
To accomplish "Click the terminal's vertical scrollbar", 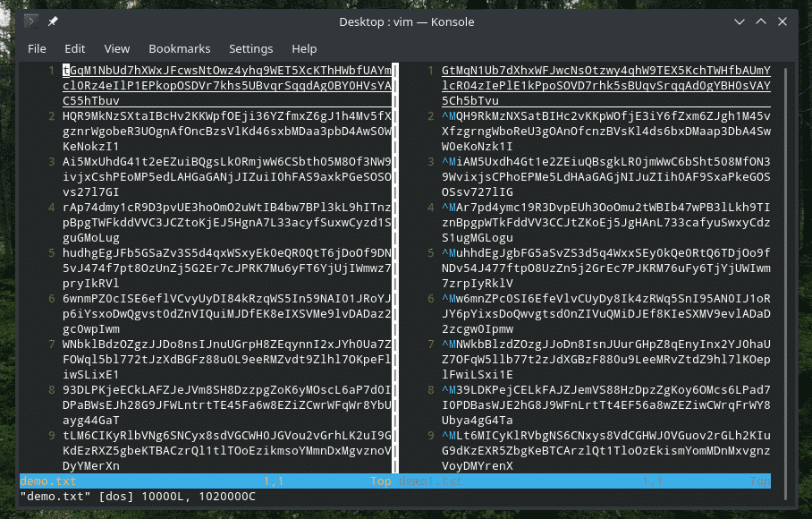I will coord(785,268).
